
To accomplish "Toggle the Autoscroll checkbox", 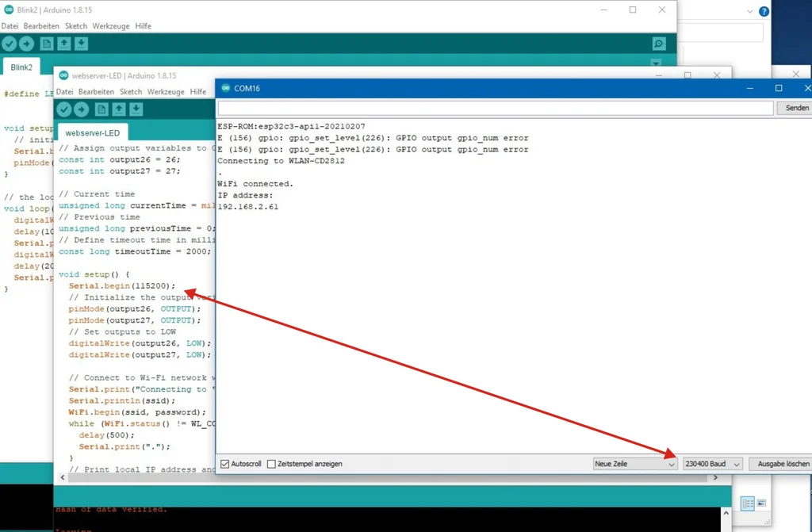I will [x=225, y=464].
